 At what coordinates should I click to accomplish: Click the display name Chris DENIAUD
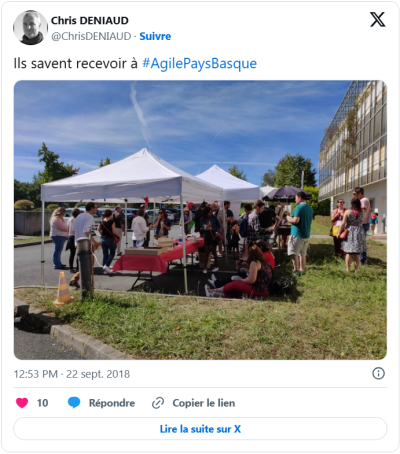(90, 21)
